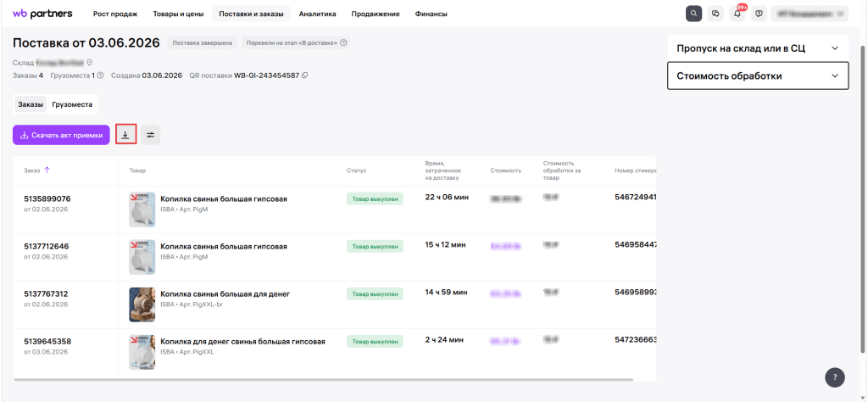
Task: Sort by Заказ column arrow
Action: (47, 170)
